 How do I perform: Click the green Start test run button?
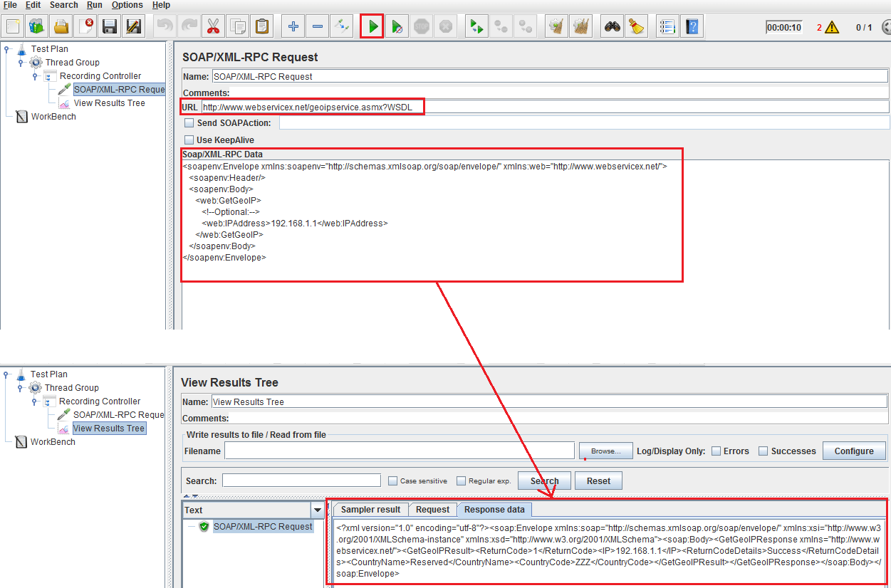pyautogui.click(x=372, y=27)
